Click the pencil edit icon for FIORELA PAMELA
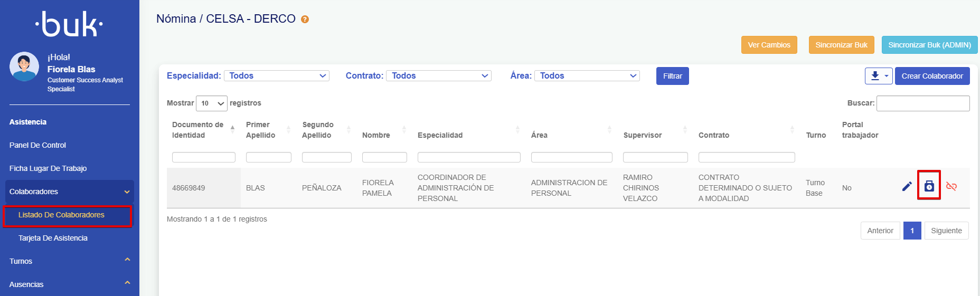Image resolution: width=980 pixels, height=296 pixels. coord(907,186)
